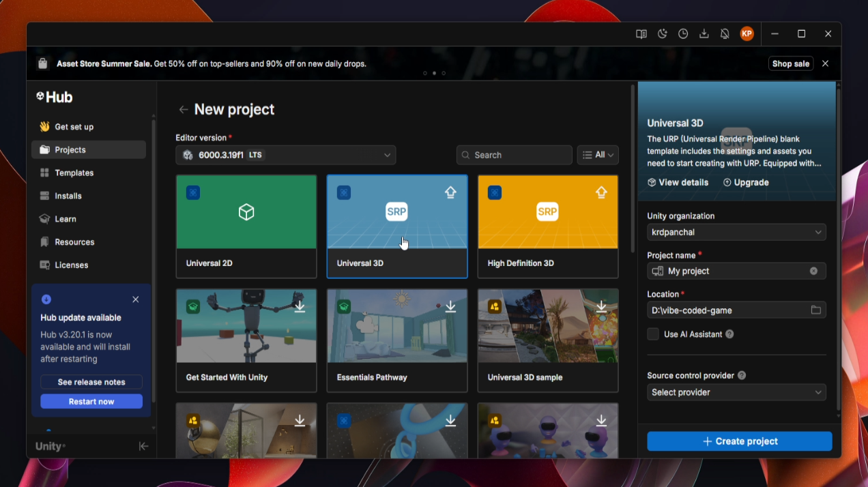
Task: Click help icon beside Source control provider
Action: click(742, 376)
